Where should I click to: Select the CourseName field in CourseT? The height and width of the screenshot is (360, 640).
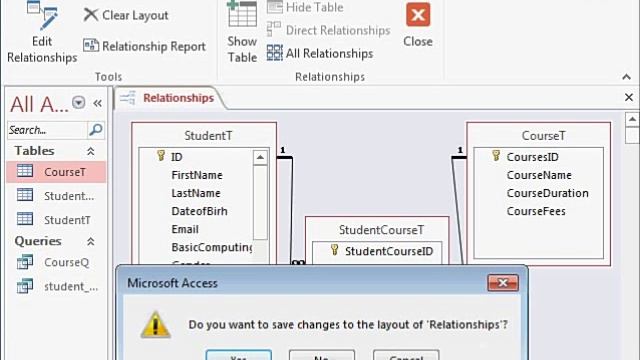[539, 175]
